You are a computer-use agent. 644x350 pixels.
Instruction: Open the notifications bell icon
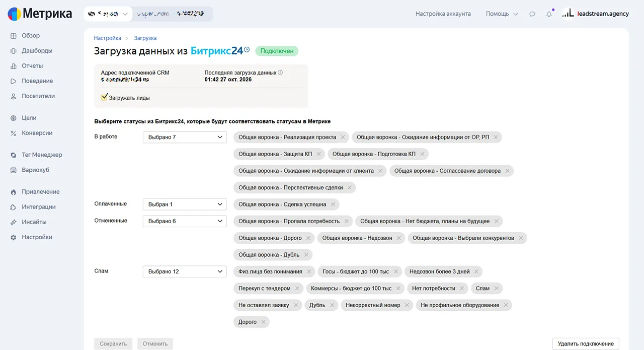click(549, 14)
